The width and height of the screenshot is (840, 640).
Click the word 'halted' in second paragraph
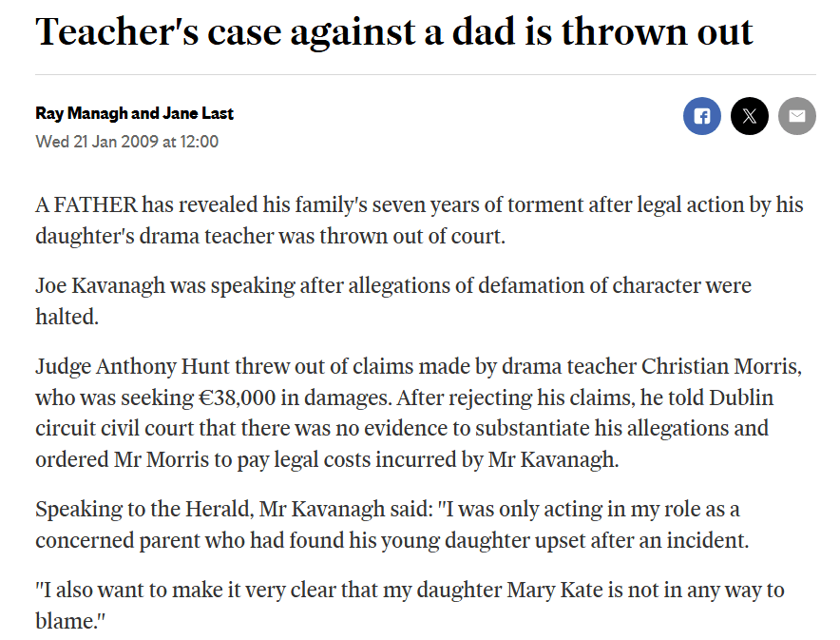tap(67, 317)
